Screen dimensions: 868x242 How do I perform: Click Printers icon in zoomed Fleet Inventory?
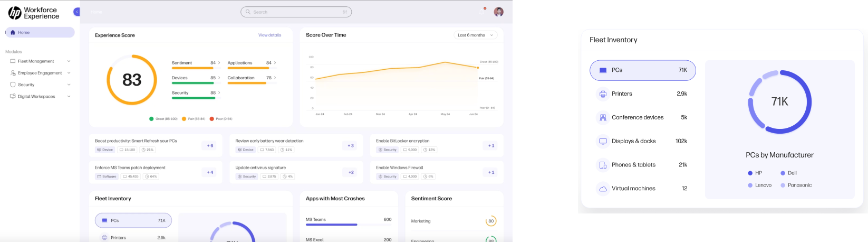602,94
